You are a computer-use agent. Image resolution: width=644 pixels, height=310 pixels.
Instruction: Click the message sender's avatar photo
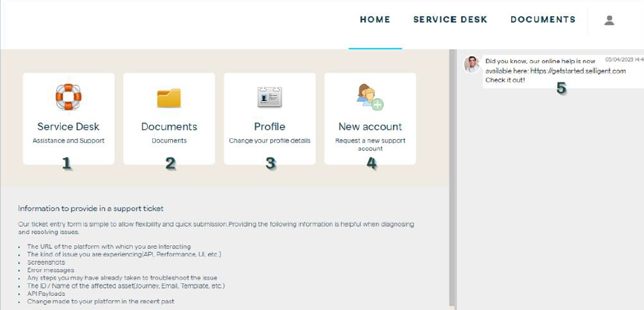pos(471,65)
